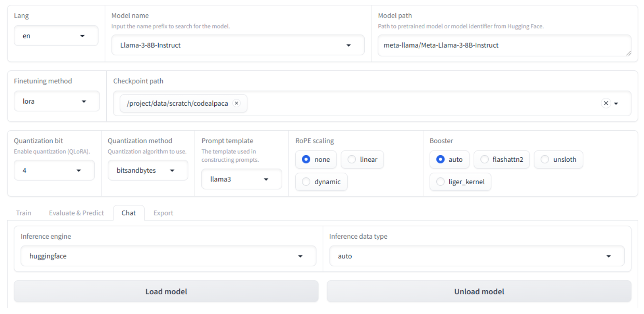Clear all checkpoint path selections
The width and height of the screenshot is (644, 314).
606,103
